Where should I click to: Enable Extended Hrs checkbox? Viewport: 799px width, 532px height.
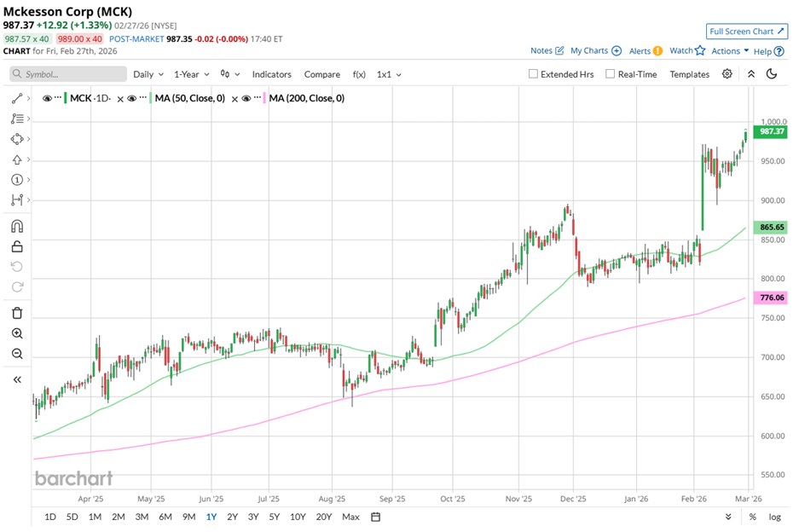point(534,74)
